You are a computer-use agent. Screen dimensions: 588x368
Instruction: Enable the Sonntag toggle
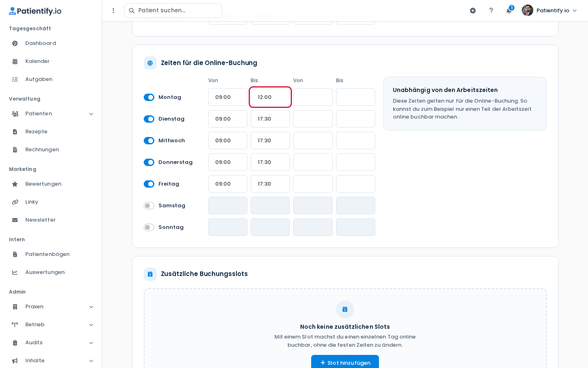coord(149,227)
